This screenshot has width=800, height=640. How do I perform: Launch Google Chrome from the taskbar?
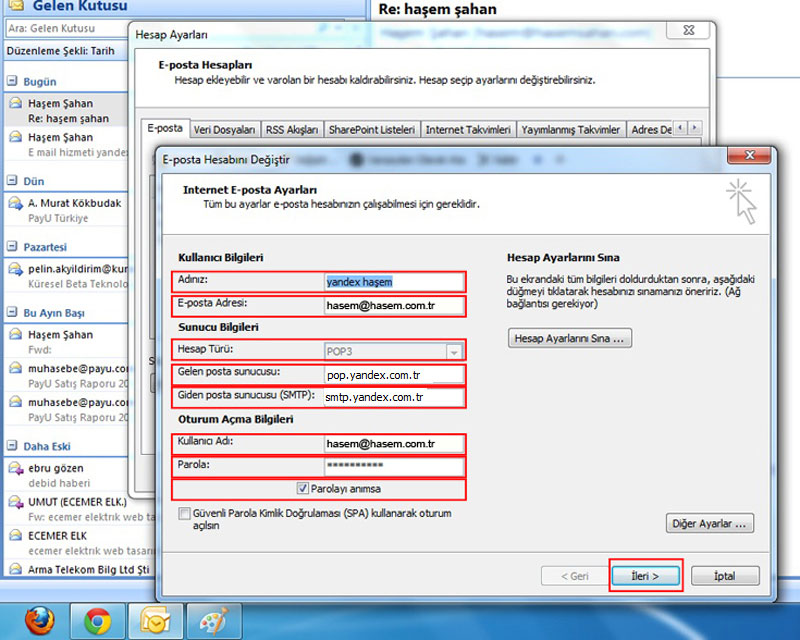[97, 621]
